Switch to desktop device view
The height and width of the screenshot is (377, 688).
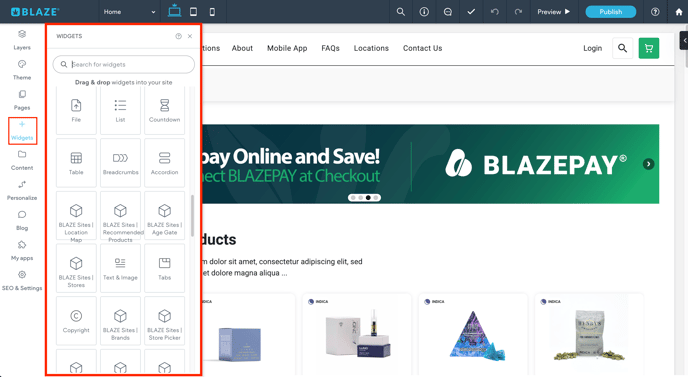coord(174,11)
